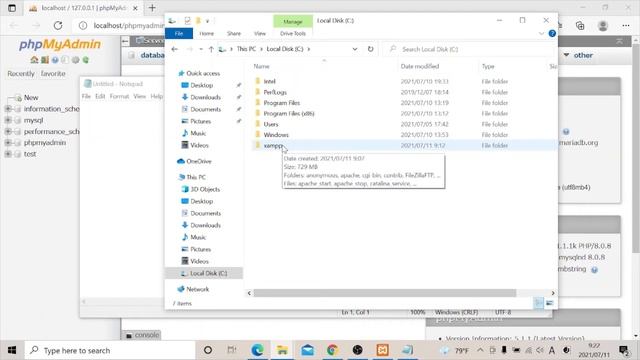
Task: Reload phpMyAdmin navigation panel icon
Action: point(86,60)
